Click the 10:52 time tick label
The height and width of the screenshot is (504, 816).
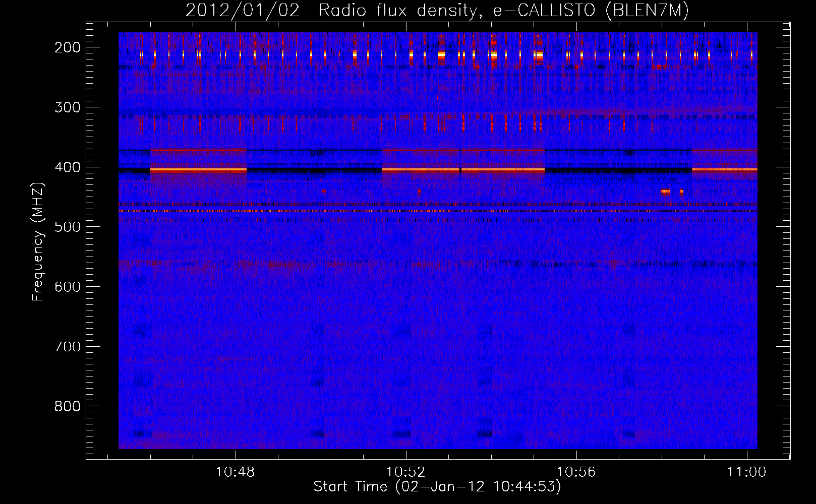[x=406, y=472]
